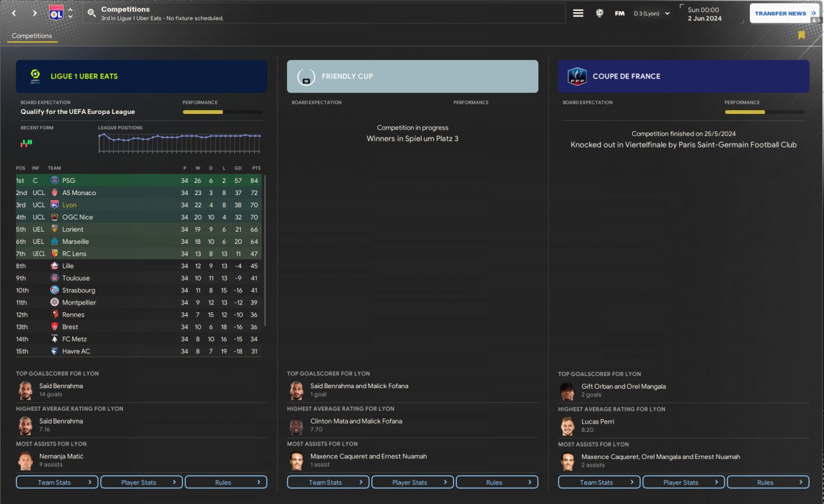The image size is (824, 504).
Task: Select the Toulouse team name in the table
Action: 76,278
